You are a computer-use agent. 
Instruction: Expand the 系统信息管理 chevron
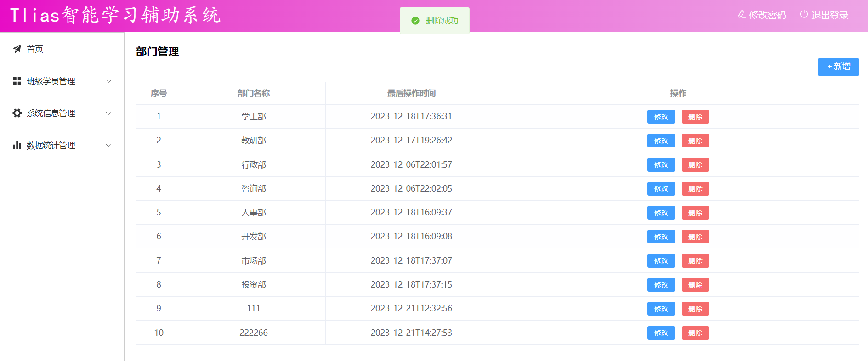point(109,113)
